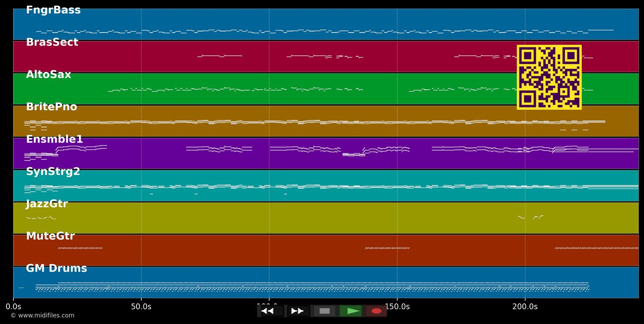Image resolution: width=644 pixels, height=324 pixels.
Task: Click the Fast-forward double-arrow icon
Action: 297,311
